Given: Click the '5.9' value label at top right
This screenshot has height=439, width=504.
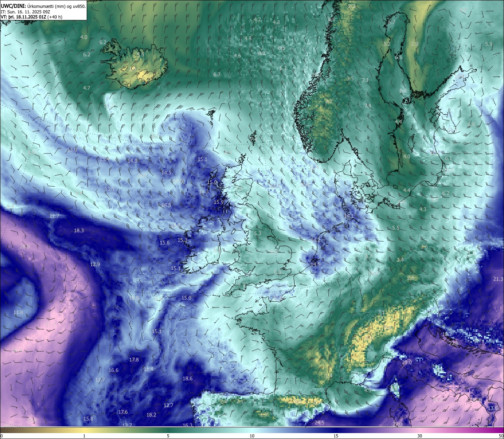Looking at the screenshot, I should coord(489,44).
